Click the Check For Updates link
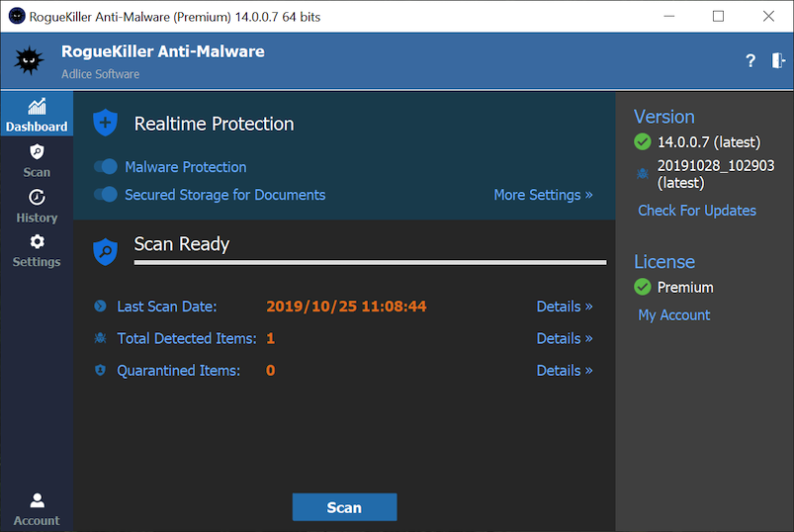This screenshot has height=532, width=794. 696,211
